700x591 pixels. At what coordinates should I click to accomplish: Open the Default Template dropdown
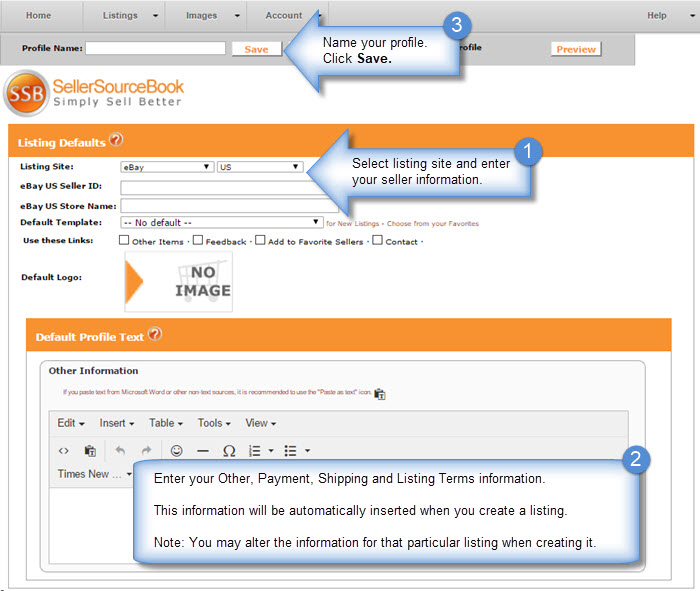[x=222, y=222]
